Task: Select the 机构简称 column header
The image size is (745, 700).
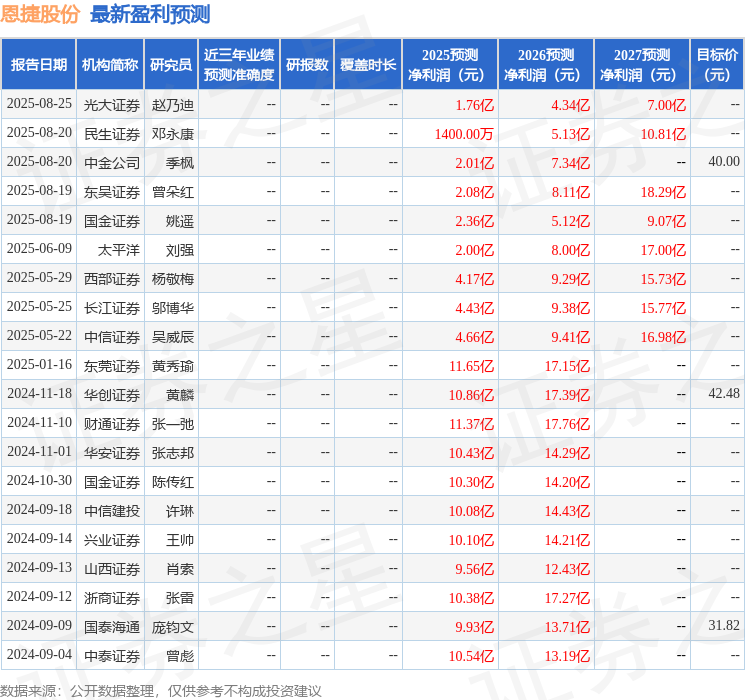Action: pyautogui.click(x=110, y=65)
